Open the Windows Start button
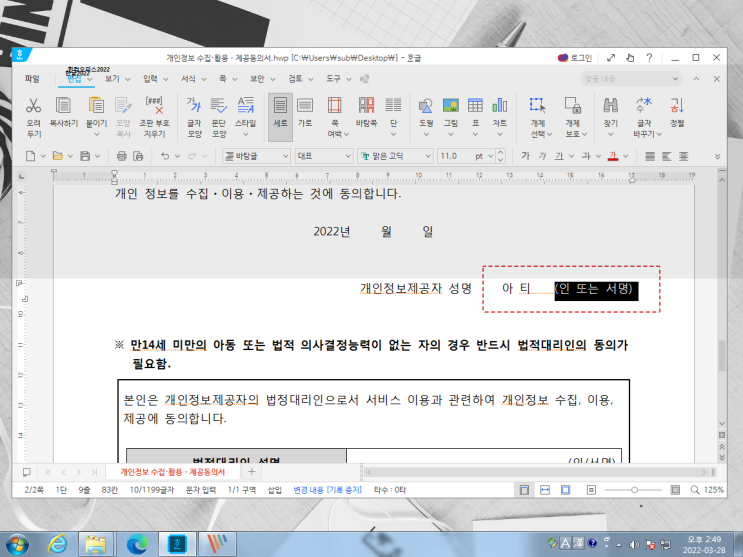This screenshot has height=557, width=743. point(17,545)
